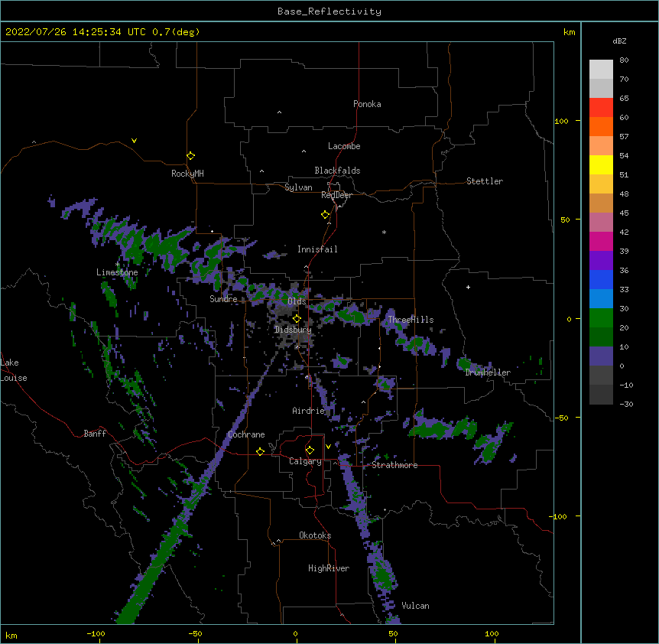Viewport: 659px width, 644px height.
Task: Click the RockyMH label
Action: click(x=187, y=174)
